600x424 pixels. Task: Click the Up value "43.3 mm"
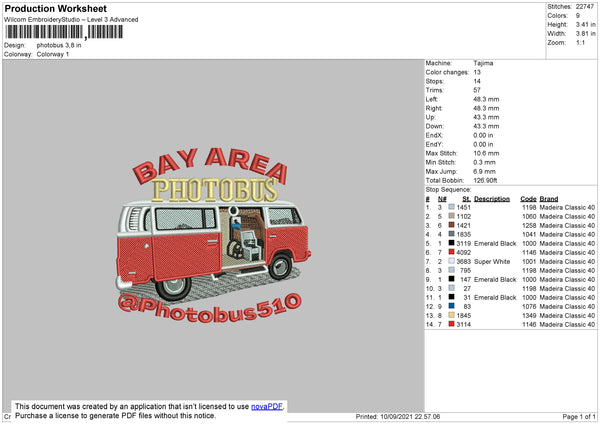pyautogui.click(x=486, y=117)
